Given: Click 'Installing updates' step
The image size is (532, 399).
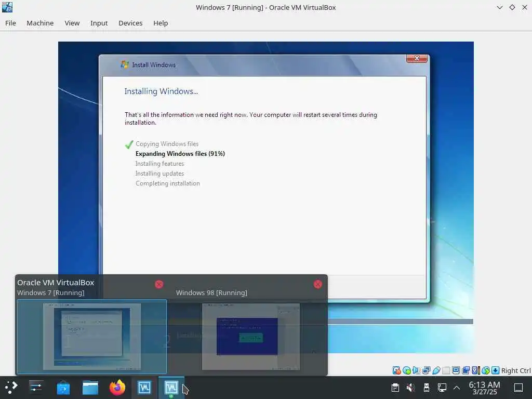Looking at the screenshot, I should (159, 174).
